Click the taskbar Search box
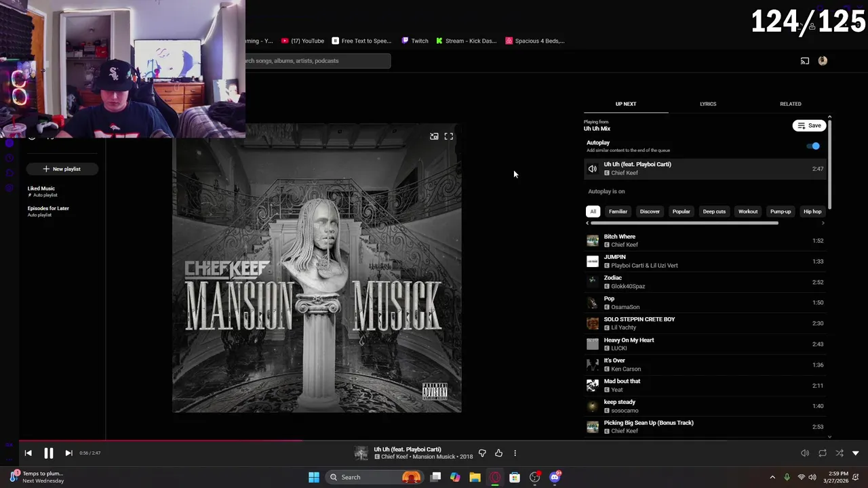This screenshot has width=868, height=488. tap(374, 477)
